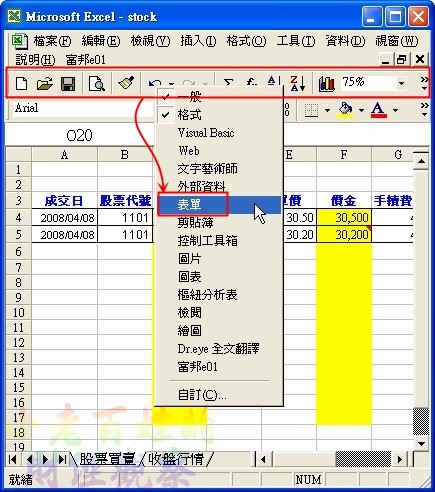Switch to the 股票買賣 sheet tab
435x492 pixels.
point(107,459)
